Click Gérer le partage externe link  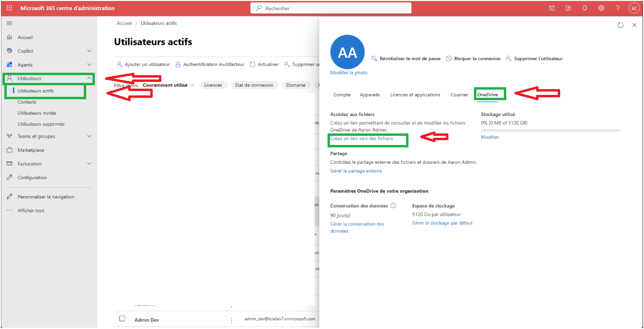(356, 171)
